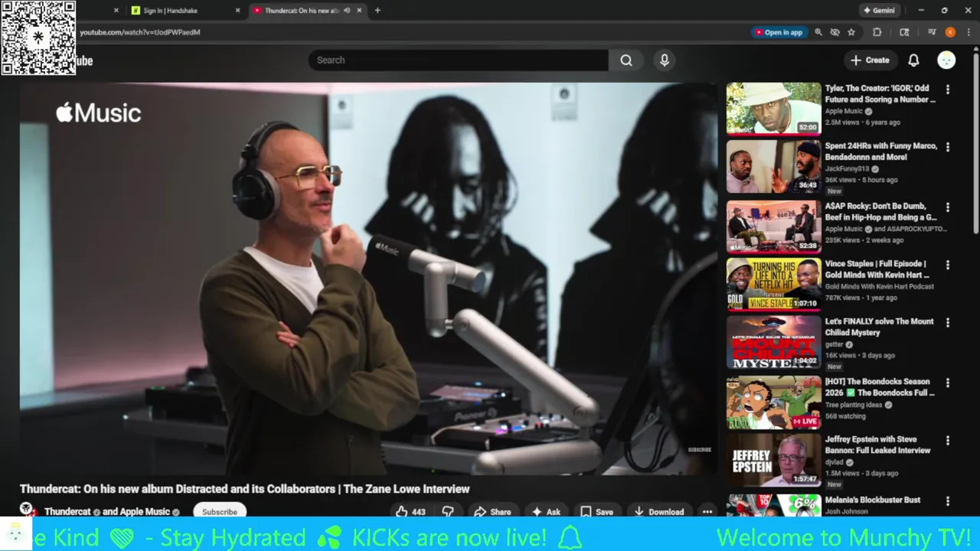Open options for Jeffrey Epstein interview video

pos(948,441)
